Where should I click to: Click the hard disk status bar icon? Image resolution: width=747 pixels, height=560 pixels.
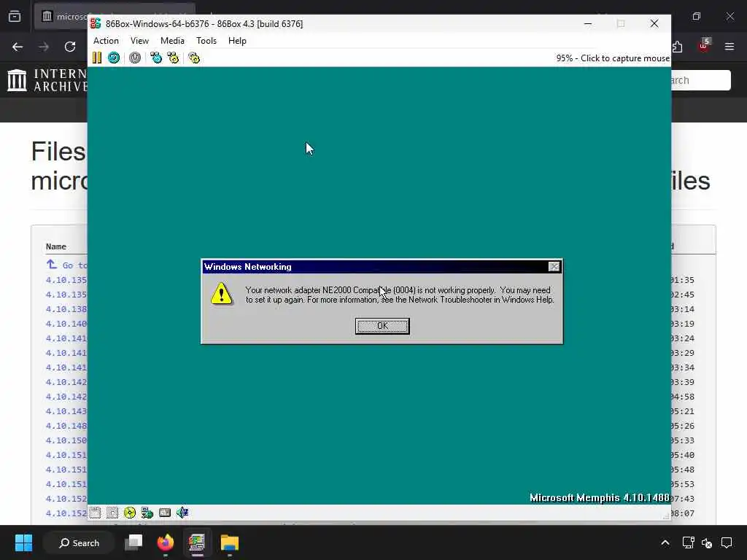pyautogui.click(x=165, y=513)
